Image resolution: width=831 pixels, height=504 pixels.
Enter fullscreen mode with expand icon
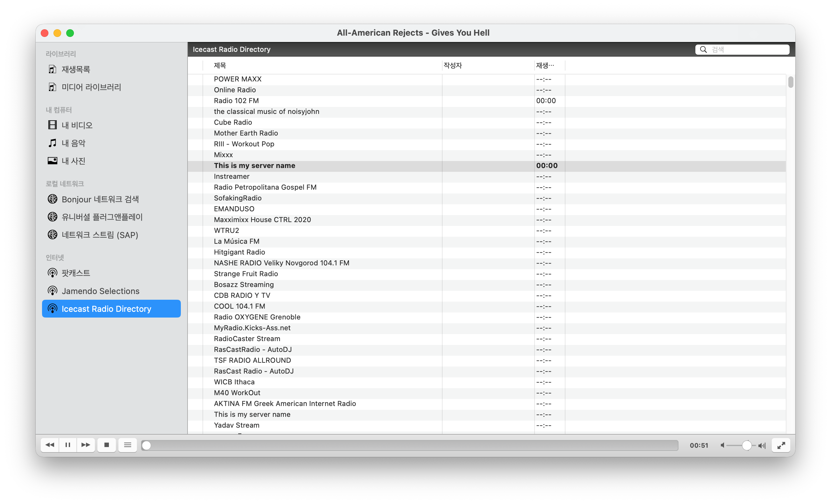781,445
